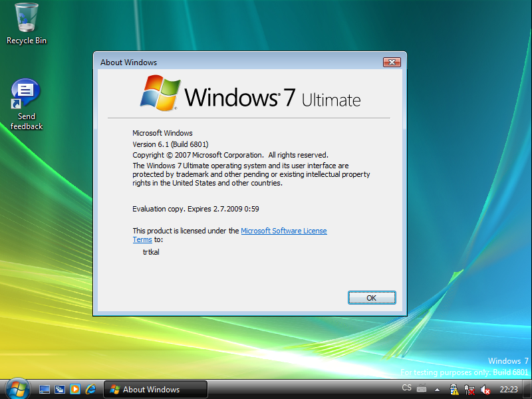Launch Windows Media Player from quick launch

[75, 389]
